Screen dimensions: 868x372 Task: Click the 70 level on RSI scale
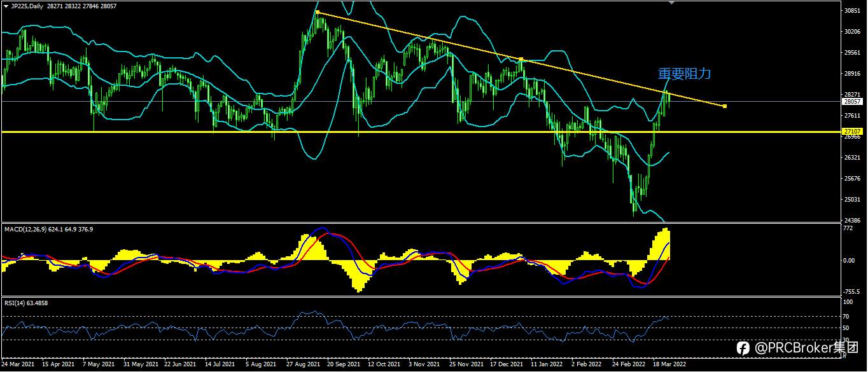coord(847,316)
